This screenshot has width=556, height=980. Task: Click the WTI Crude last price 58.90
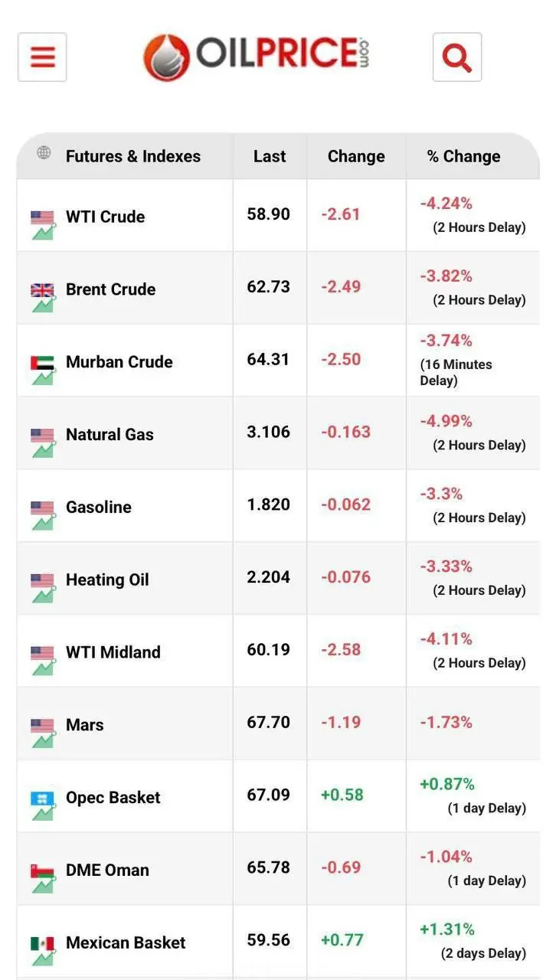click(268, 214)
